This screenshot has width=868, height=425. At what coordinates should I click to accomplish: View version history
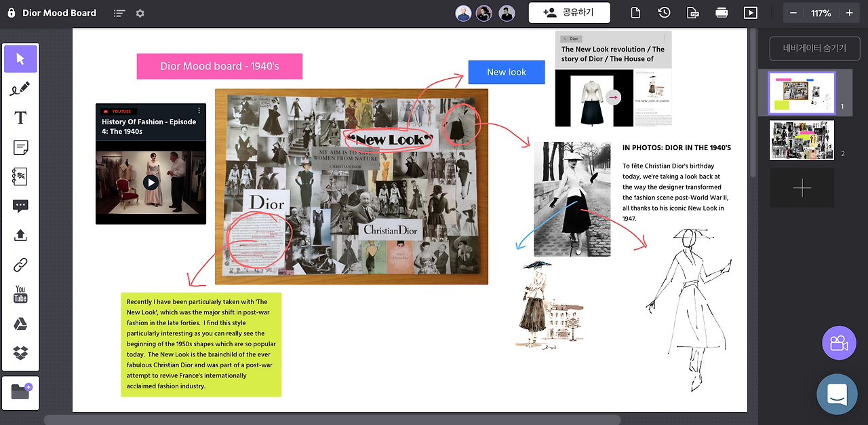pos(665,13)
